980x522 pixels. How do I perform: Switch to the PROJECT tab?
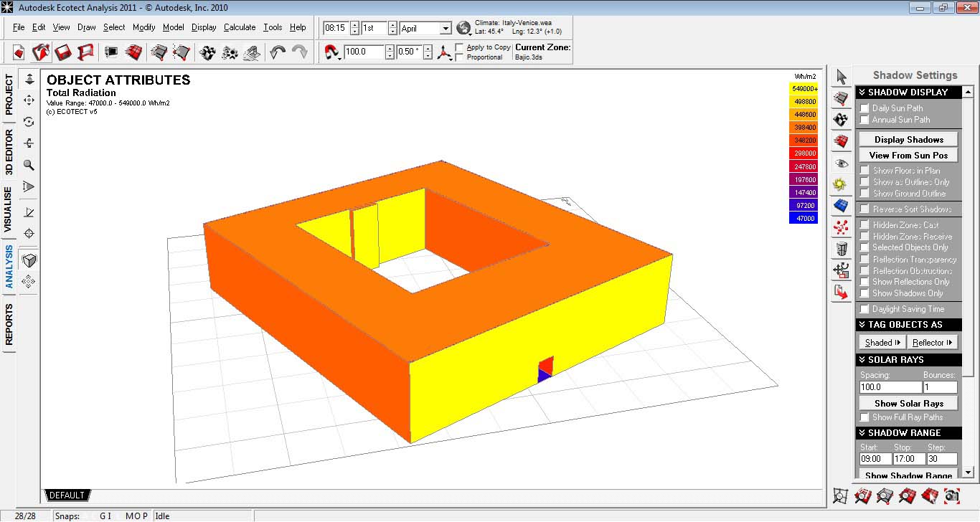pos(9,95)
